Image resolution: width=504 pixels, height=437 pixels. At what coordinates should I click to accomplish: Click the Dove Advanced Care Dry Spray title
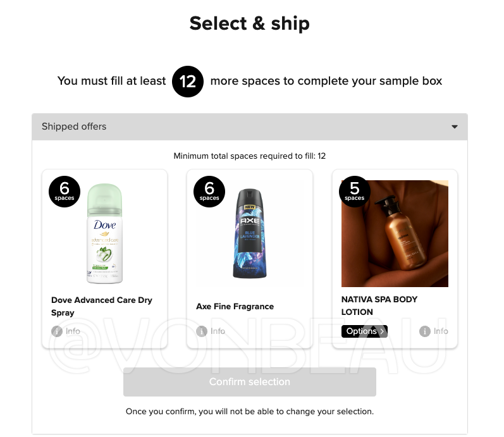(x=102, y=306)
